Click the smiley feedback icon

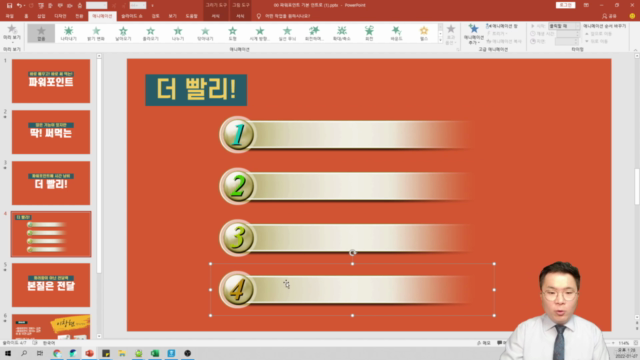tap(632, 16)
